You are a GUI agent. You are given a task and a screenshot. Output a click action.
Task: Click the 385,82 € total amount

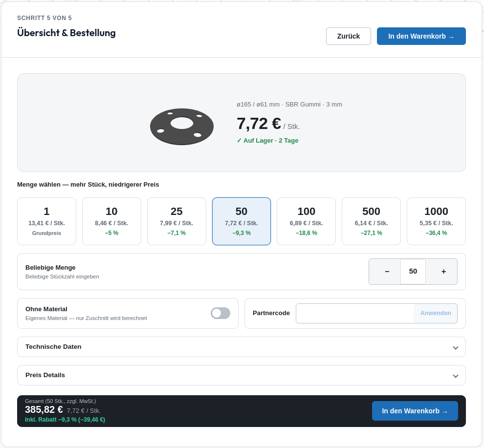click(44, 410)
